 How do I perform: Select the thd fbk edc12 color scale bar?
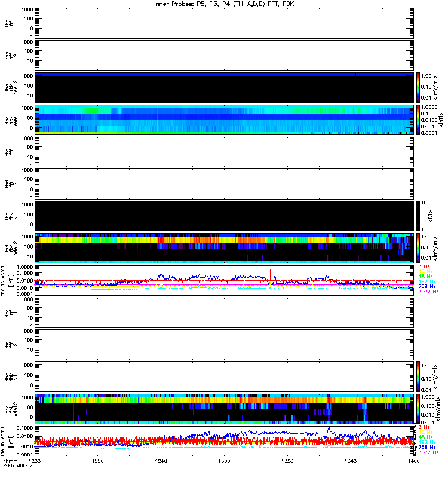tap(419, 248)
